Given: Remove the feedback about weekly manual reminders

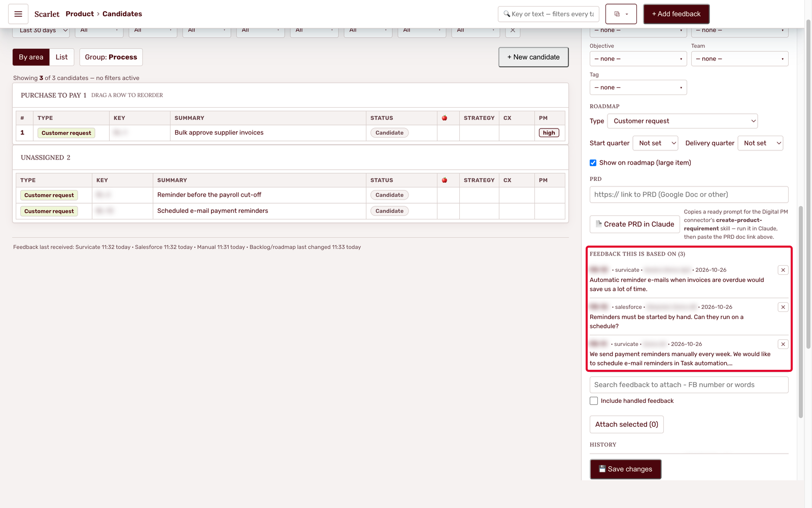Looking at the screenshot, I should coord(783,344).
